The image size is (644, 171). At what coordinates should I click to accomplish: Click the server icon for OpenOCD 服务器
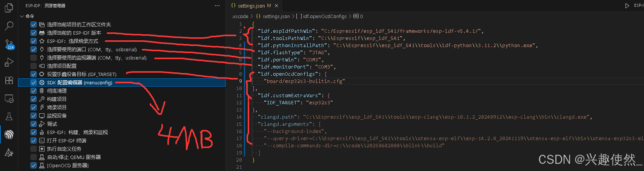[x=42, y=165]
